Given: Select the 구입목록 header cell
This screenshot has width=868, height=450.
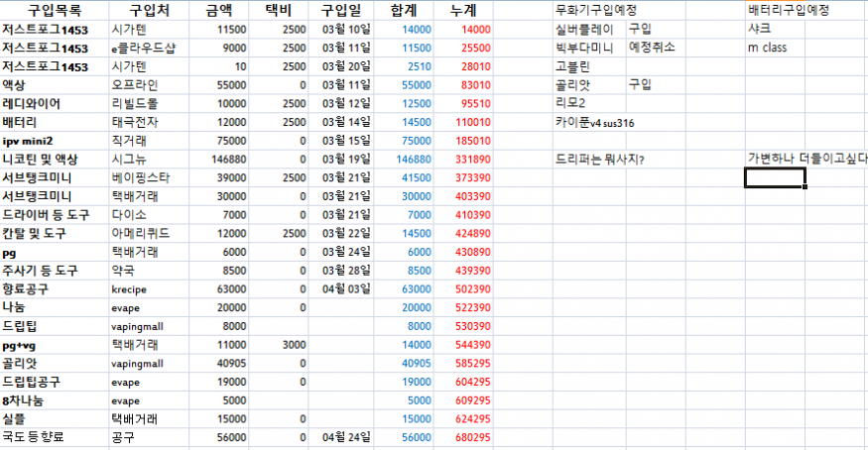Looking at the screenshot, I should point(55,10).
